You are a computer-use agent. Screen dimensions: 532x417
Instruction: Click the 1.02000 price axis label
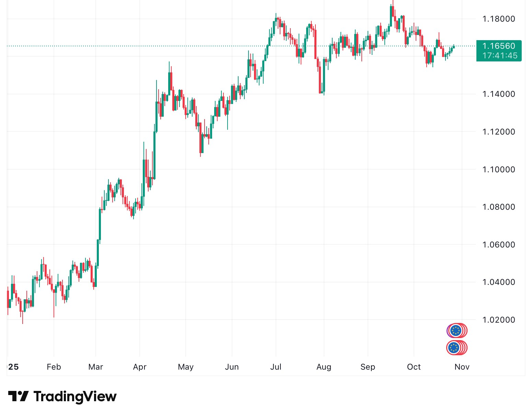click(498, 320)
